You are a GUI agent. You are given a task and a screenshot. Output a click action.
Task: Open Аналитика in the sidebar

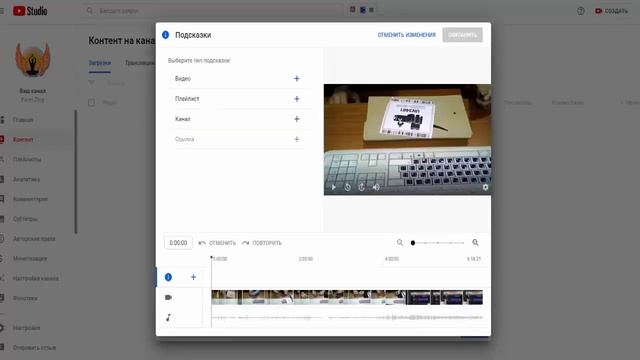[x=26, y=179]
